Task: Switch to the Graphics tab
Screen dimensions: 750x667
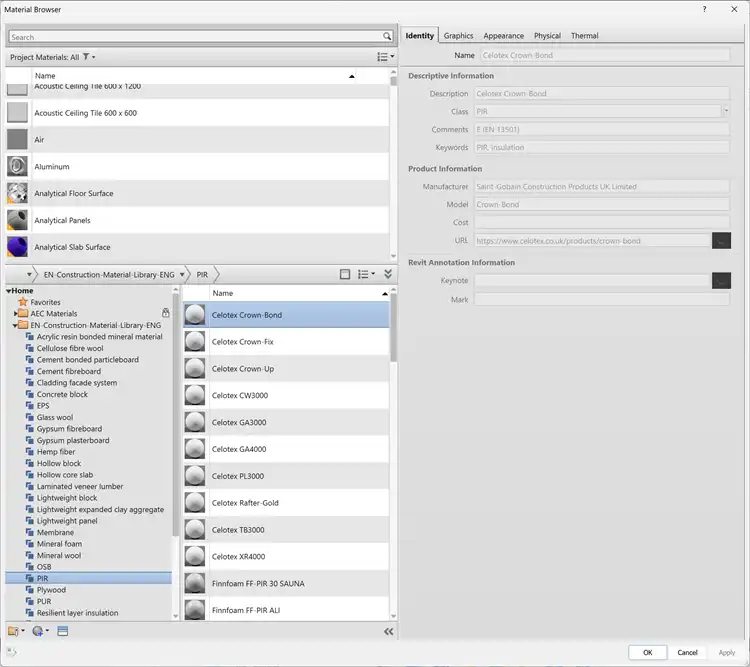Action: pos(458,35)
